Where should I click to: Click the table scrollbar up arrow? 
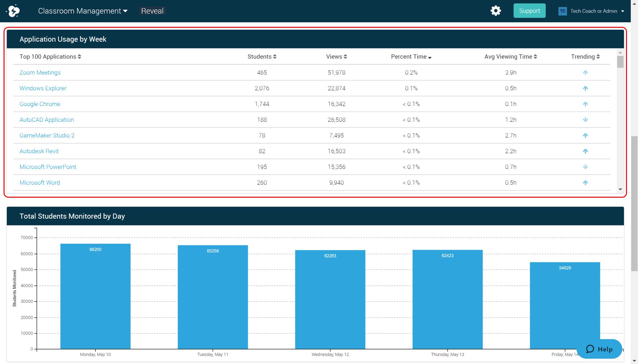(x=620, y=52)
